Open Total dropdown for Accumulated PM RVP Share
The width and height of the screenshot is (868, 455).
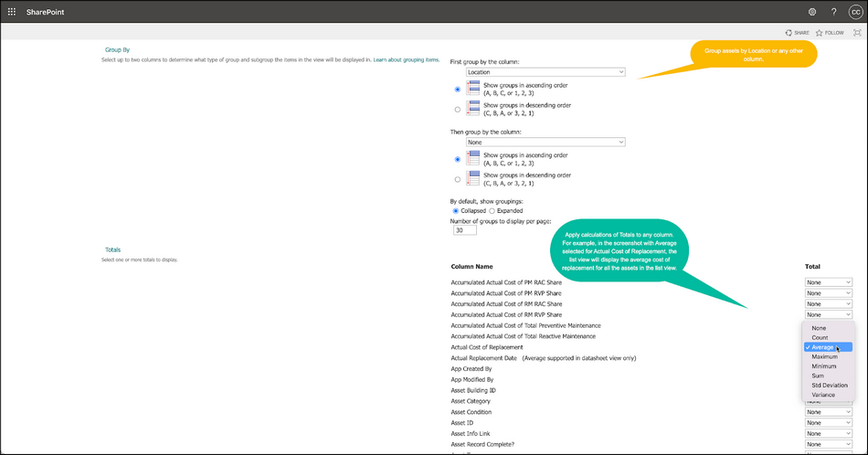pos(828,292)
